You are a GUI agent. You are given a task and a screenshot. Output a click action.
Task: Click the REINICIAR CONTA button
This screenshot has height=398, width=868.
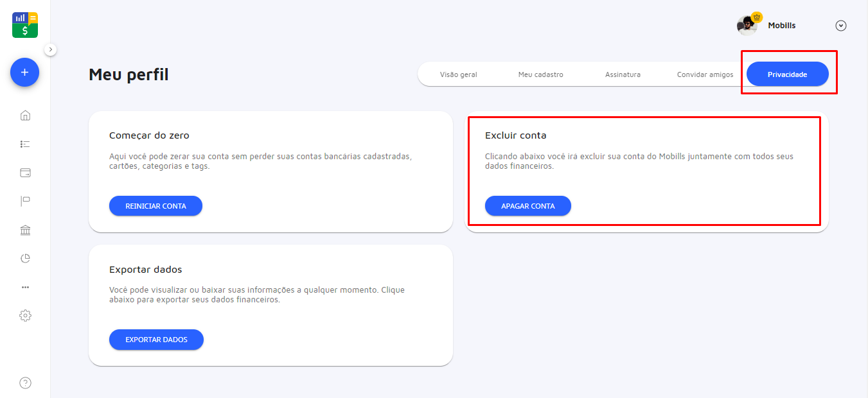coord(155,206)
